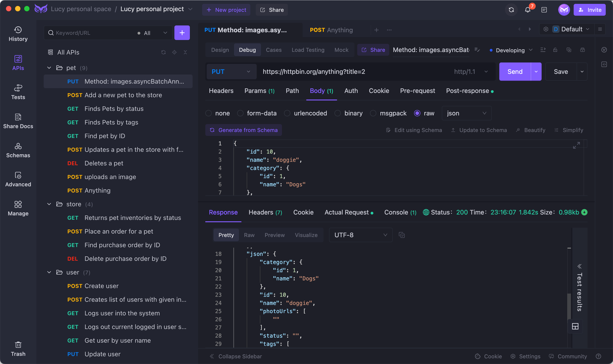Viewport: 613px width, 364px height.
Task: Open the Tests section in sidebar
Action: coord(18,92)
